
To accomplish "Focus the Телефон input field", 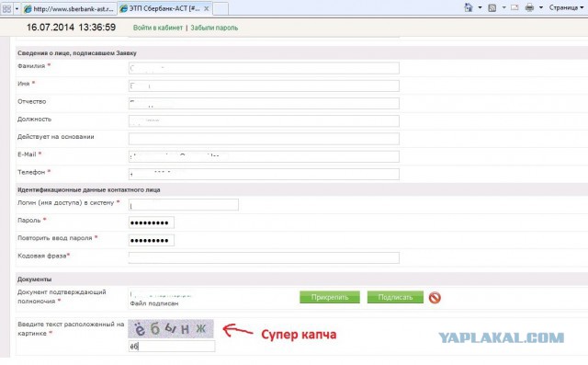I will (x=264, y=174).
